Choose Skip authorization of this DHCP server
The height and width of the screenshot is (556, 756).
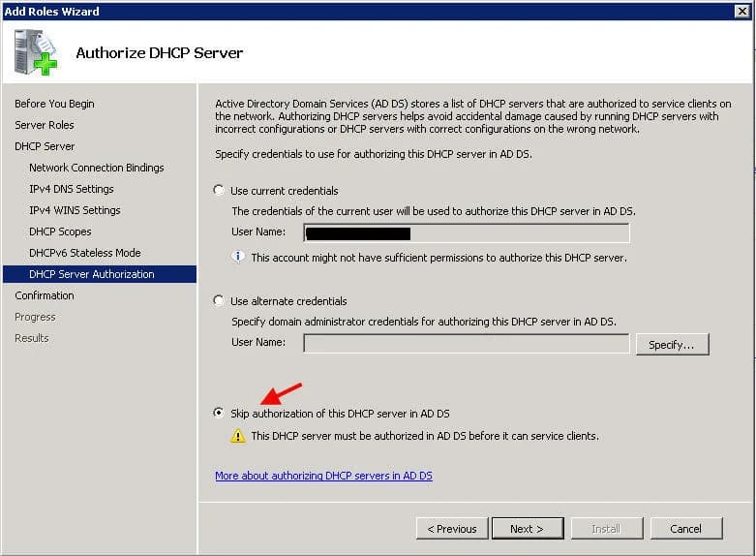click(x=219, y=413)
